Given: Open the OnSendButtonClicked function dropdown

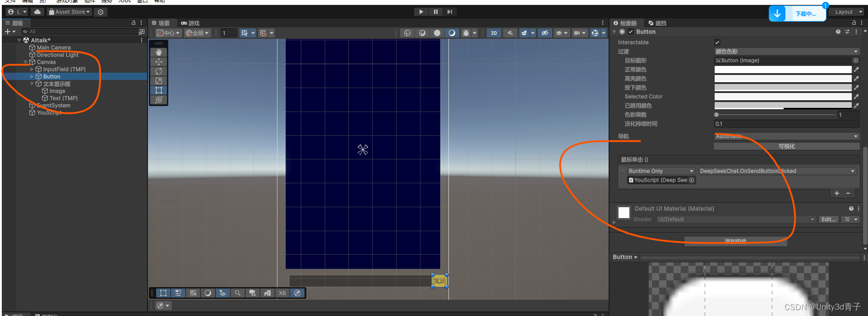Looking at the screenshot, I should pyautogui.click(x=777, y=171).
